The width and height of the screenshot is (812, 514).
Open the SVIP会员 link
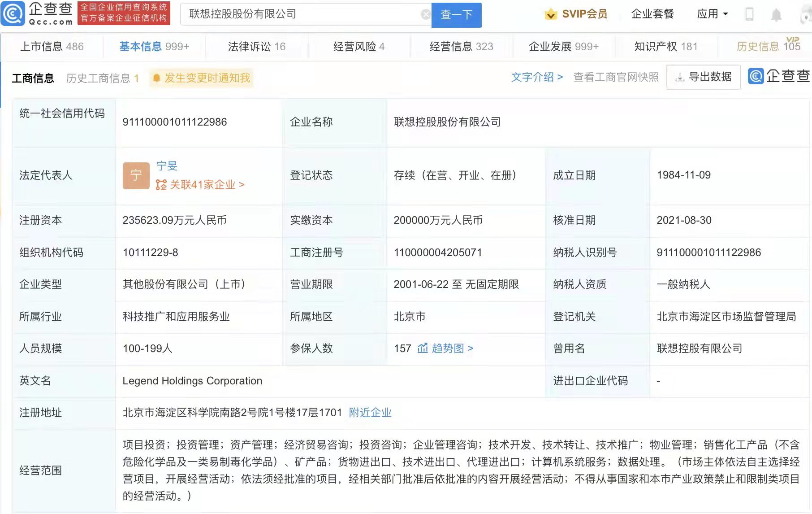click(x=584, y=14)
